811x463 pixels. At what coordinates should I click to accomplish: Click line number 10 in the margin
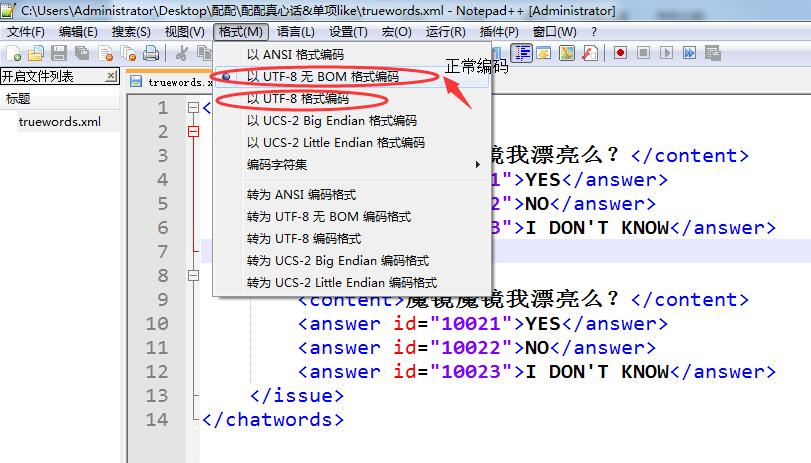pyautogui.click(x=157, y=323)
